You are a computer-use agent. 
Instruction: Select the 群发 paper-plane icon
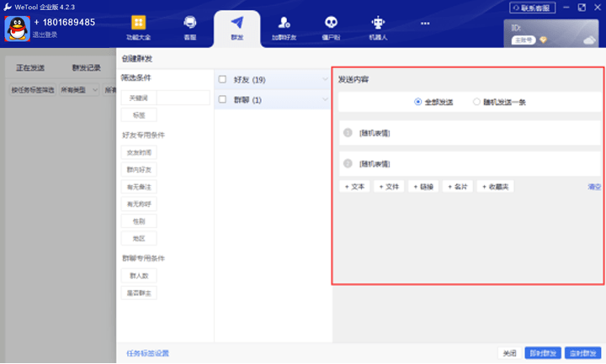(x=237, y=23)
